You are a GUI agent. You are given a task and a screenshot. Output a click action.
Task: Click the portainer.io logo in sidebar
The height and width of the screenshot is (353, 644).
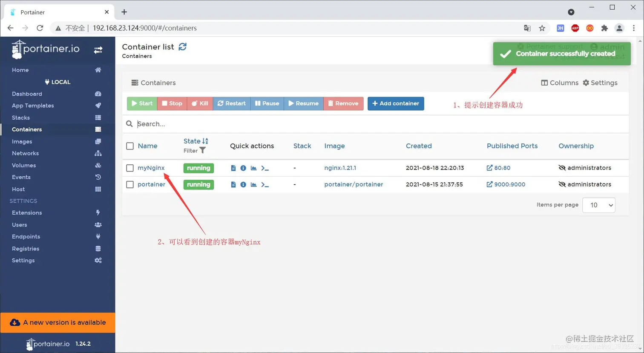[46, 49]
